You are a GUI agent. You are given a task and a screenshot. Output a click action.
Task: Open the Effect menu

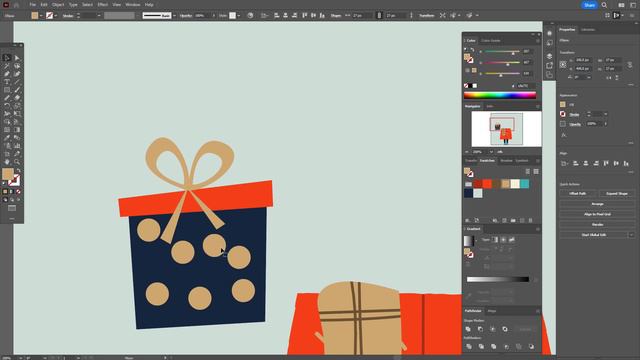click(x=102, y=4)
